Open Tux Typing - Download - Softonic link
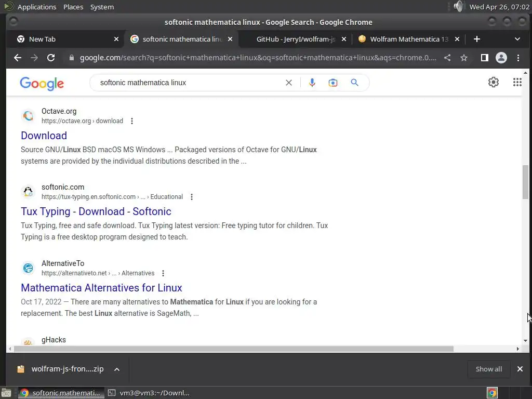This screenshot has height=399, width=532. coord(96,211)
